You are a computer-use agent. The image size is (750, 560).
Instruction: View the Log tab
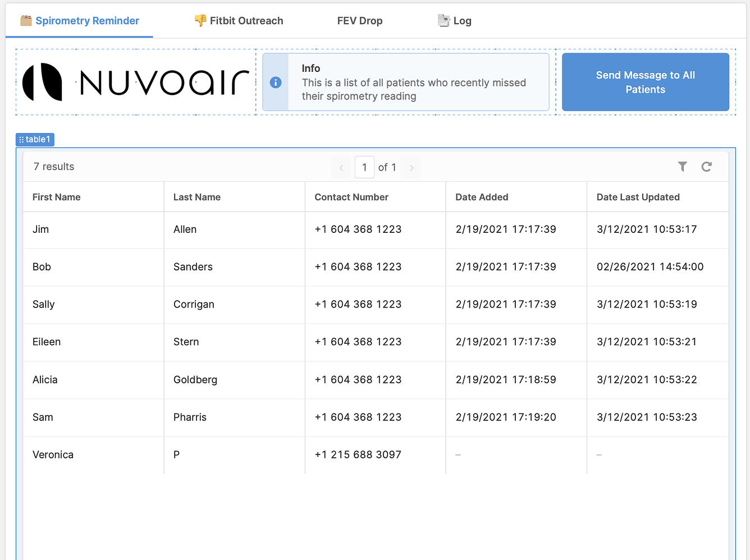(x=455, y=21)
